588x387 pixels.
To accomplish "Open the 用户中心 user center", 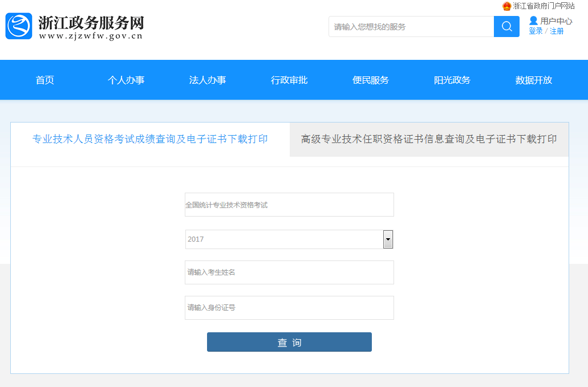I will [x=556, y=21].
